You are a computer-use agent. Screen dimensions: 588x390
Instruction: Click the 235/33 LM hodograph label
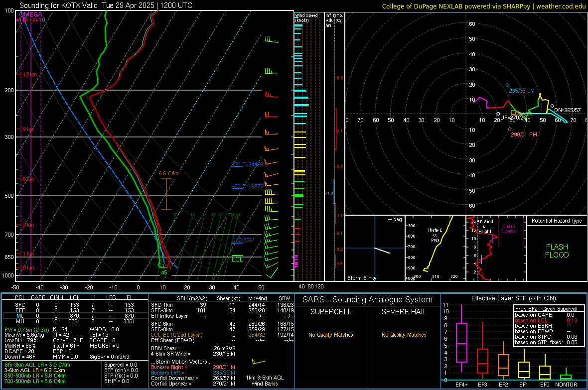(x=522, y=91)
